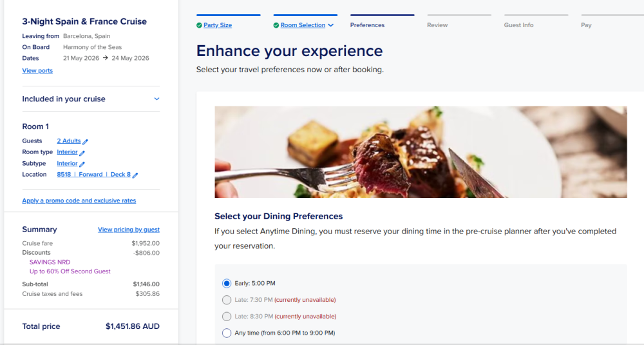644x345 pixels.
Task: Pick the Late 8:30 PM dining radio
Action: tap(227, 317)
